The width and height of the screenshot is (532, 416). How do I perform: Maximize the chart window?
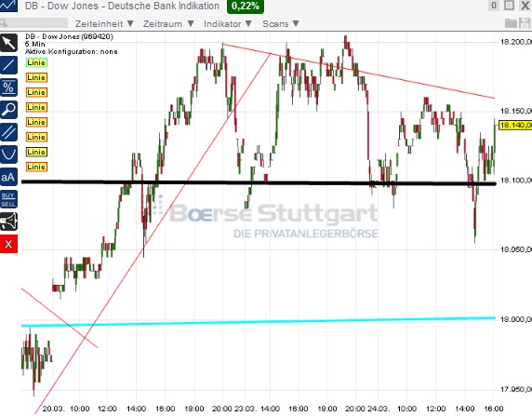509,6
